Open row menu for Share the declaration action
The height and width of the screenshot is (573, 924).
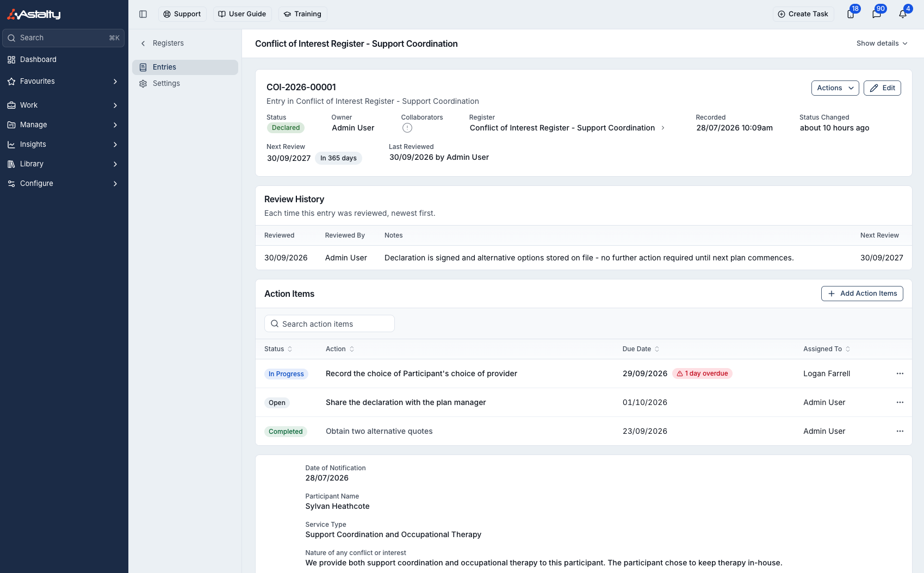pos(900,402)
